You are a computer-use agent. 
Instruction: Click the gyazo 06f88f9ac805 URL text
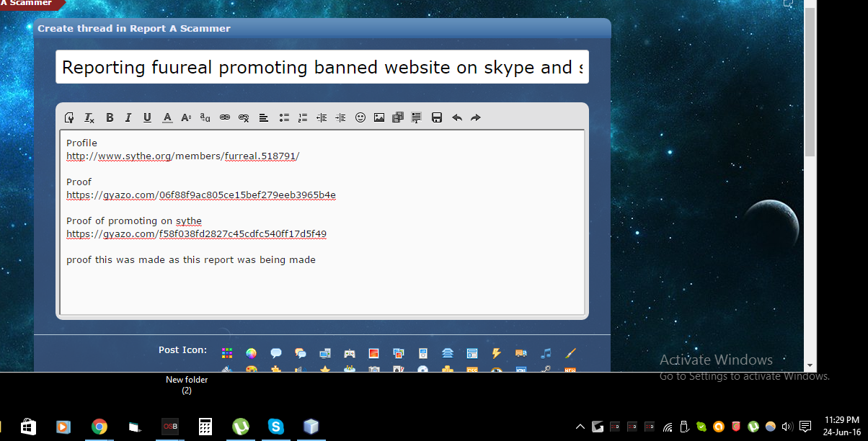(x=201, y=195)
